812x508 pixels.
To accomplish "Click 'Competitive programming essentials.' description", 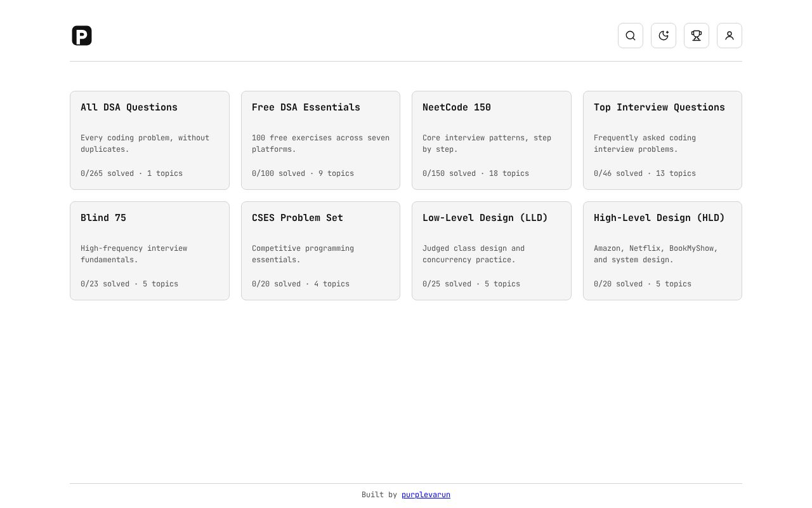I will coord(303,254).
